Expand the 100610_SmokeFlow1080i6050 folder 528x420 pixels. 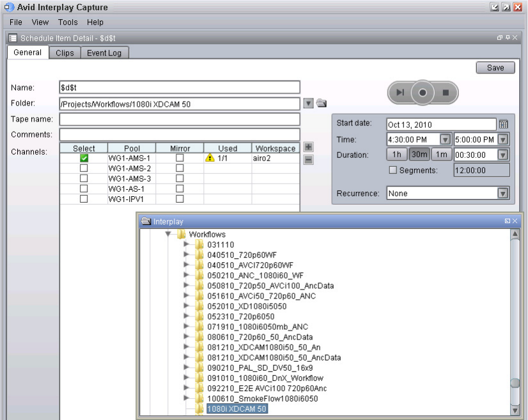click(x=186, y=398)
